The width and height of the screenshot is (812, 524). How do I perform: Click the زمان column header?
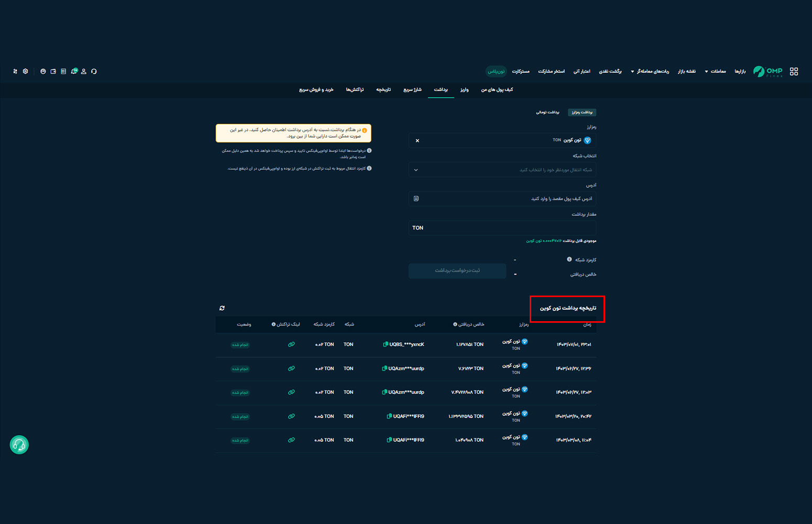[x=587, y=324]
